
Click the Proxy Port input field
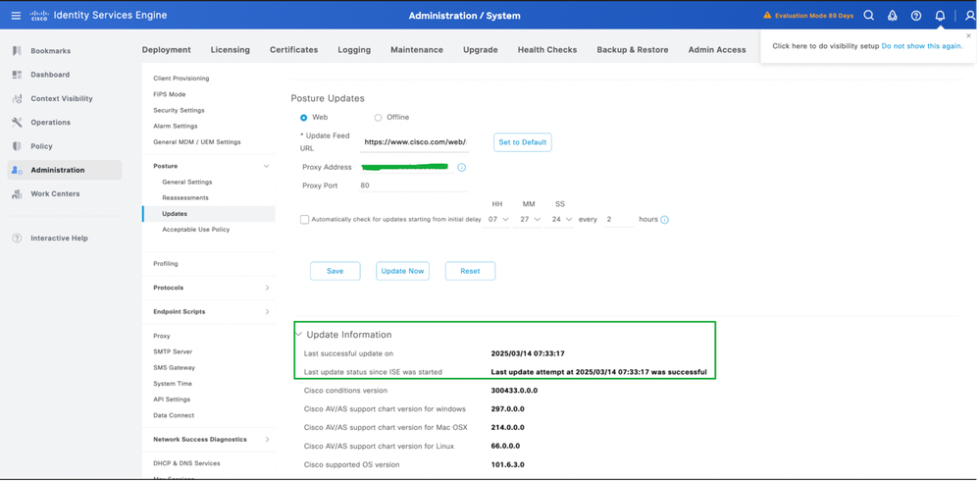tap(414, 186)
